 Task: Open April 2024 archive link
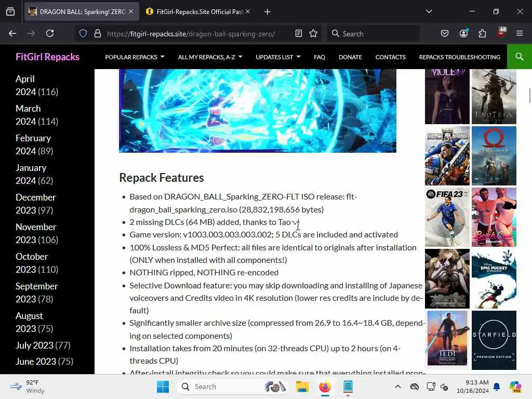(25, 85)
